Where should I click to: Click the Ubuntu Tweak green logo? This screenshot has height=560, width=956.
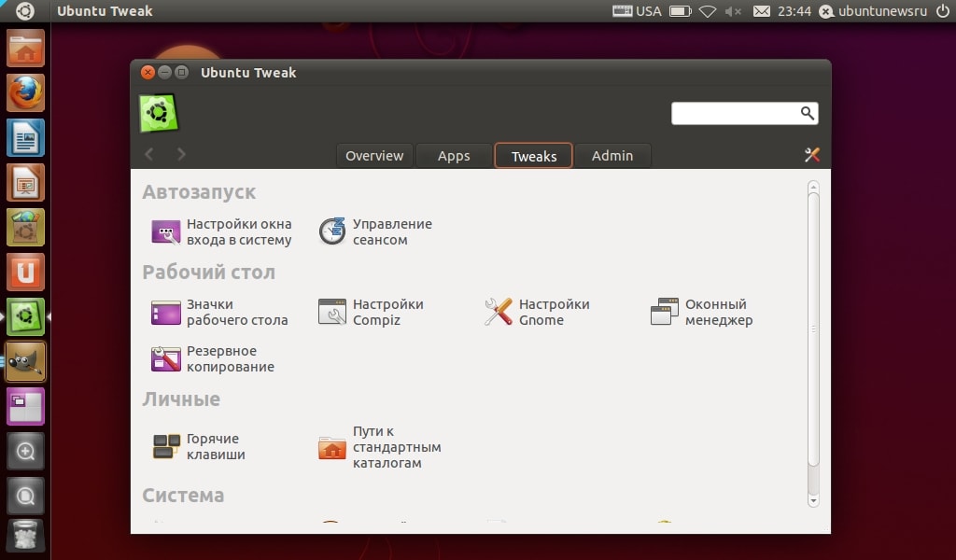point(159,113)
